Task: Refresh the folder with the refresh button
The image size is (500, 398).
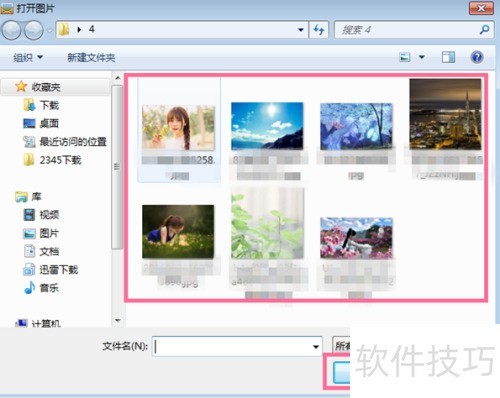Action: [x=319, y=30]
